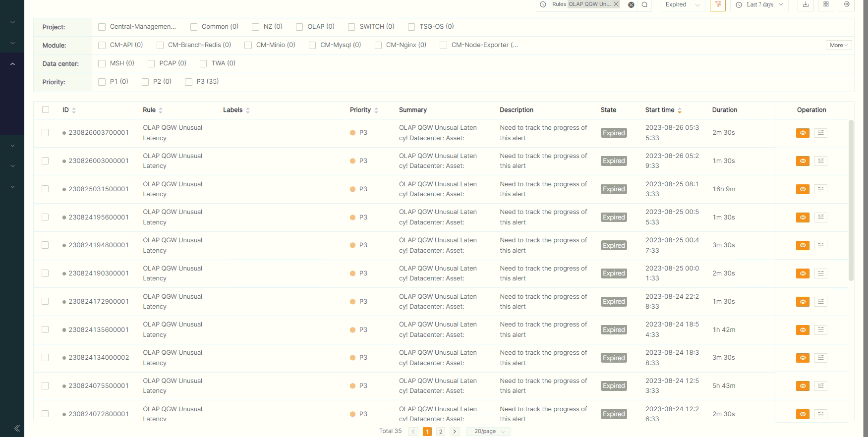
Task: Open the Expired state dropdown
Action: [x=683, y=5]
